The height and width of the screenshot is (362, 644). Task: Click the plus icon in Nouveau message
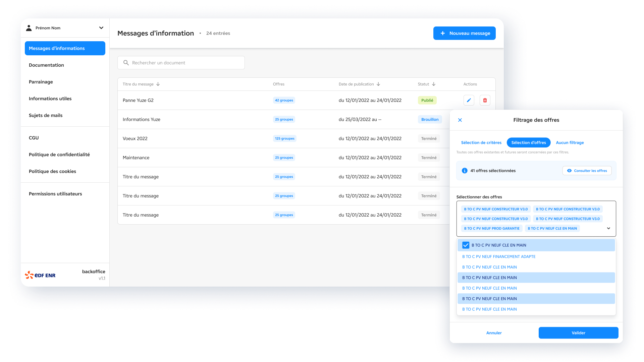(x=443, y=33)
